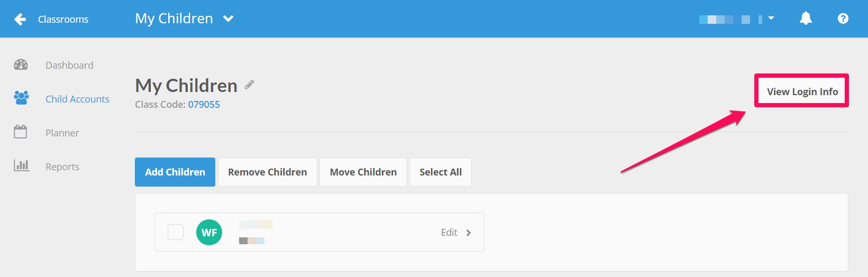Open the help question mark icon
This screenshot has height=277, width=868.
843,19
